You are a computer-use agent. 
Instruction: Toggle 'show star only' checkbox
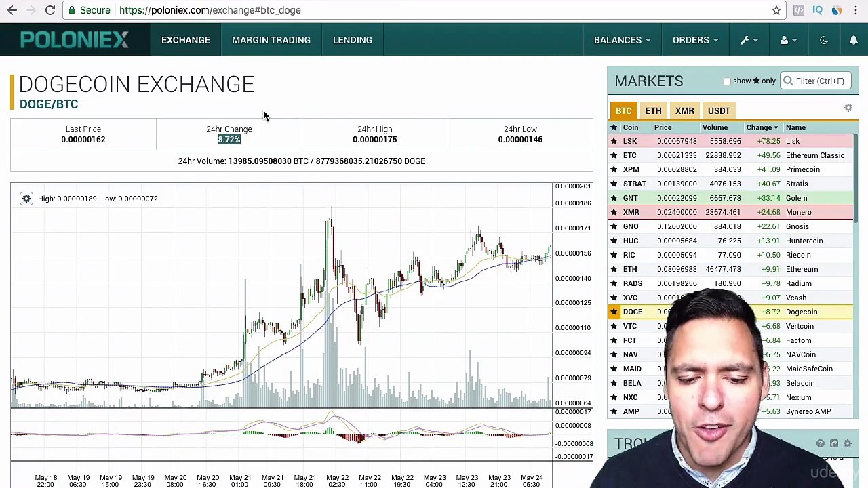[727, 81]
